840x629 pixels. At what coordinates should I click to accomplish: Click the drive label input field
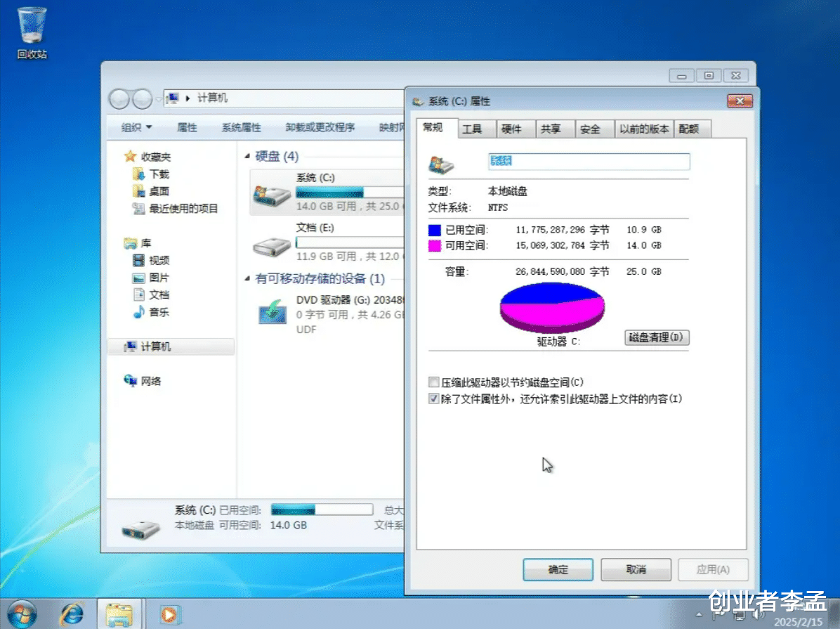(x=589, y=162)
